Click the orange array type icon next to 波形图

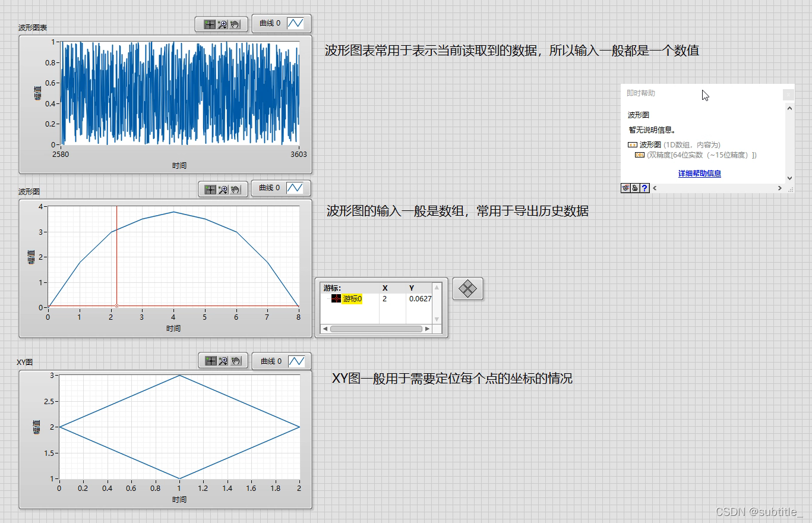click(633, 145)
